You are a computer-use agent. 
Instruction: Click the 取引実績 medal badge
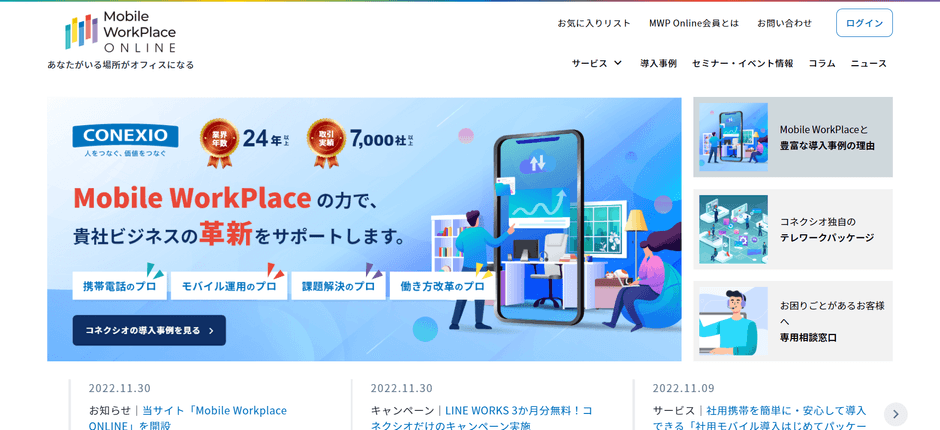coord(326,142)
